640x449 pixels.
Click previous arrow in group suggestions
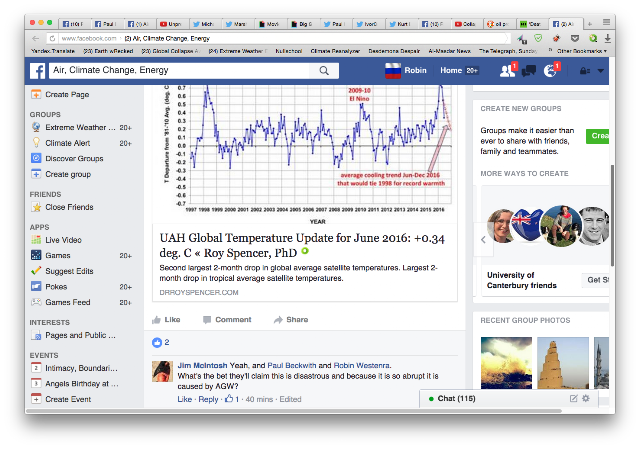click(x=483, y=240)
